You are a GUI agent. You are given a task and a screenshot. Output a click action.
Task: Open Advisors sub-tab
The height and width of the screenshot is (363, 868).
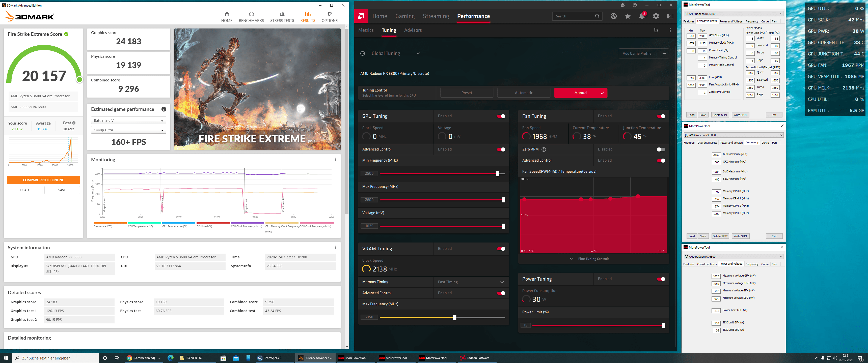(x=413, y=30)
